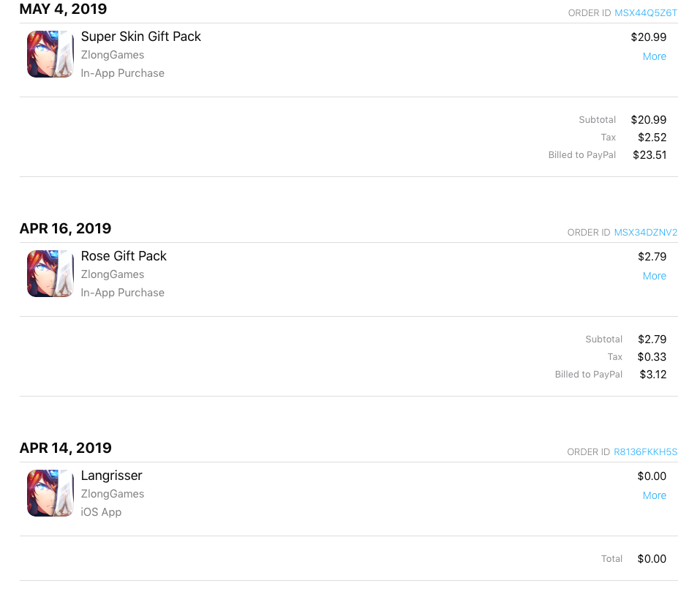This screenshot has height=589, width=700.
Task: Click the MAY 4, 2019 date heading
Action: tap(63, 9)
